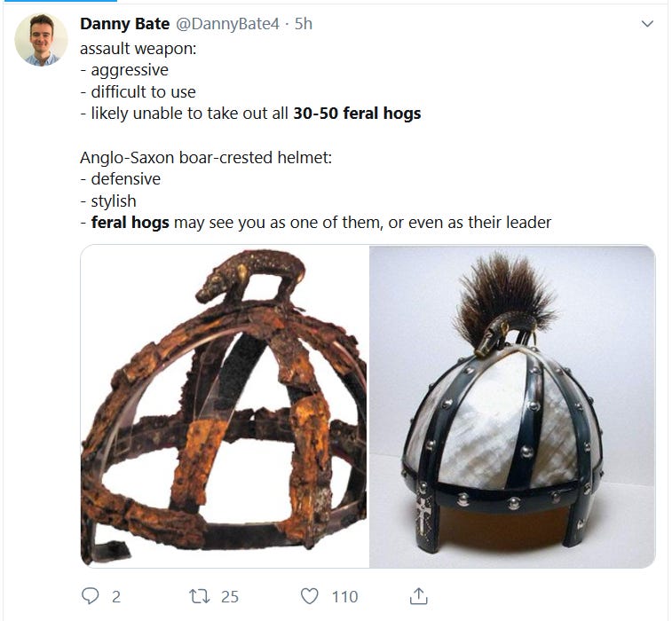The image size is (672, 621).
Task: Open the rusted boar-crested helmet photo
Action: pyautogui.click(x=224, y=406)
